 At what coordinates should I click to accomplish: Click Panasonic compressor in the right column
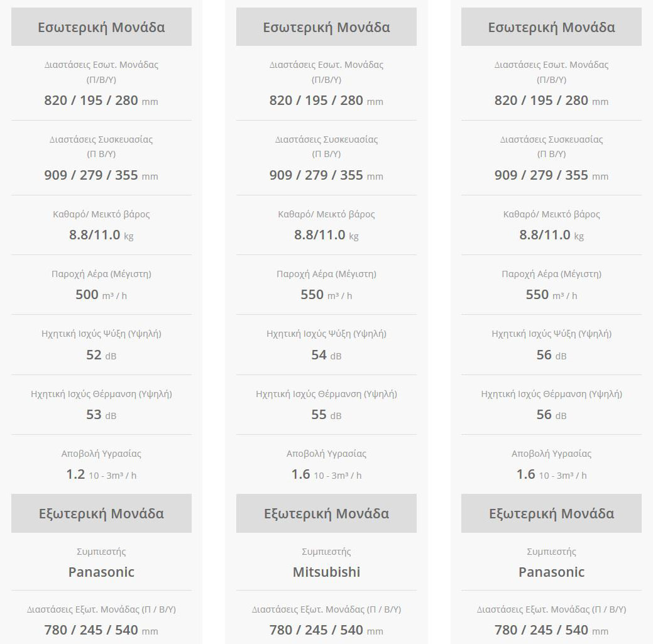pos(551,572)
